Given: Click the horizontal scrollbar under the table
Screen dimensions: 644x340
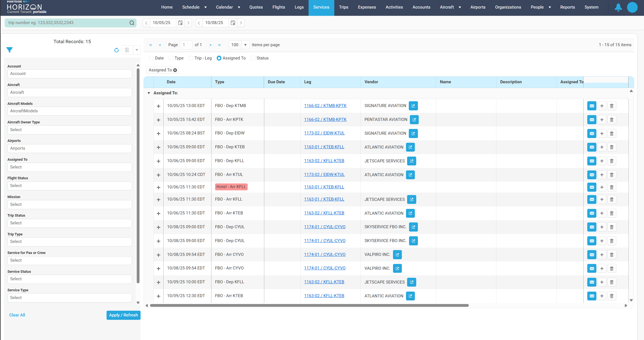Looking at the screenshot, I should [x=309, y=305].
